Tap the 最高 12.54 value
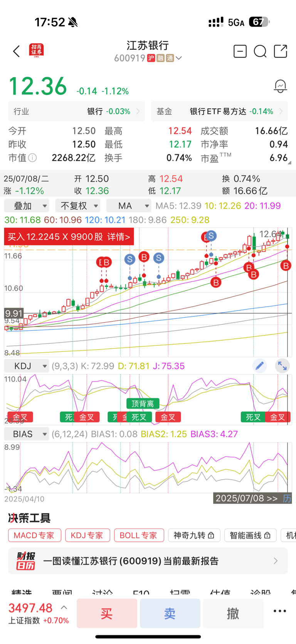Image resolution: width=296 pixels, height=644 pixels. tap(180, 131)
